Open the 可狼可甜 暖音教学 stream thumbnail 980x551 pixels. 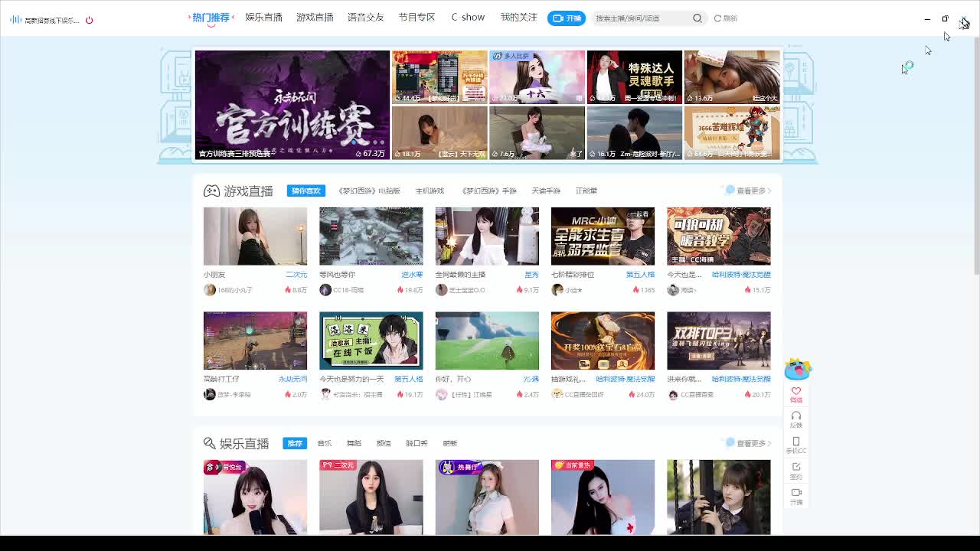[x=718, y=236]
